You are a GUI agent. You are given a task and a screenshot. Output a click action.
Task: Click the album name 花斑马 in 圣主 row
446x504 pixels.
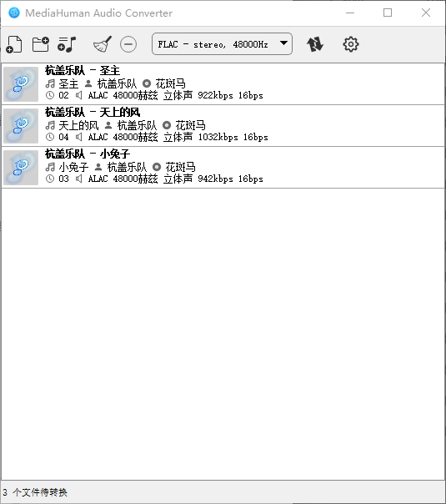pyautogui.click(x=171, y=84)
